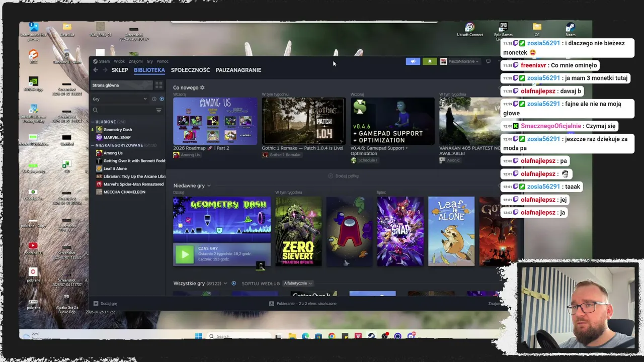Click the plus icon of Dodaj grę
Screen dimensions: 644x362
[x=96, y=304]
